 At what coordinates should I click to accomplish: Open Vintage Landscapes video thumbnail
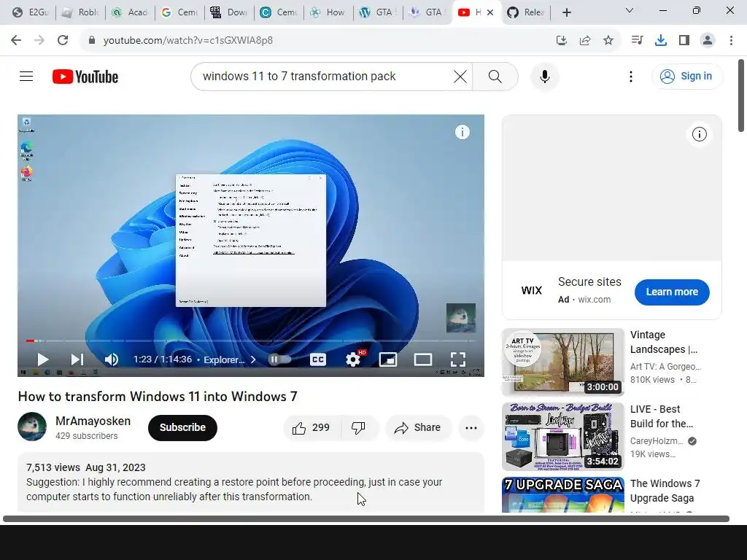tap(562, 362)
